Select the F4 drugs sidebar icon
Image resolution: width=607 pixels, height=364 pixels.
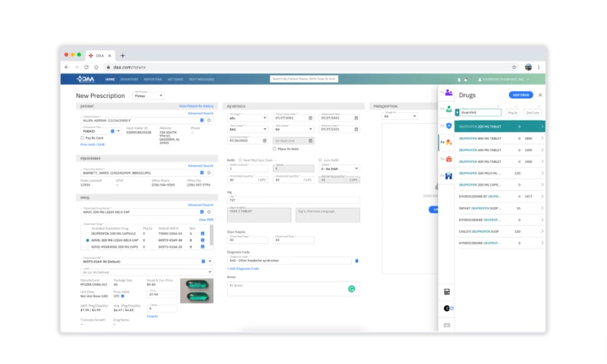coord(449,143)
